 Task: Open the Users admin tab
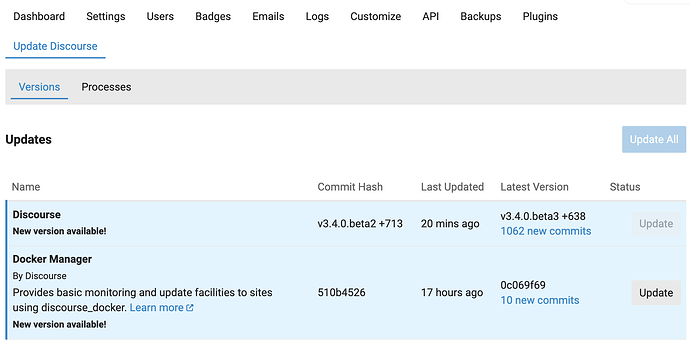pyautogui.click(x=160, y=16)
